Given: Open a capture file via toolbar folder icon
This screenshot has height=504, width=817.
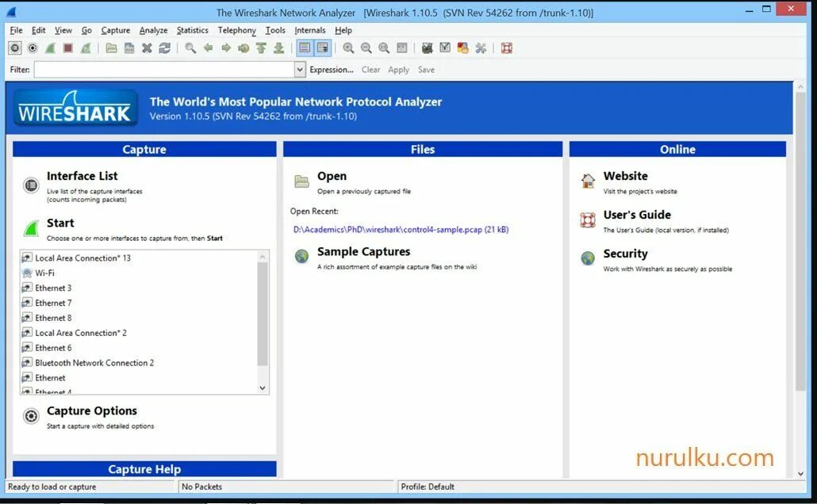Looking at the screenshot, I should click(x=112, y=48).
